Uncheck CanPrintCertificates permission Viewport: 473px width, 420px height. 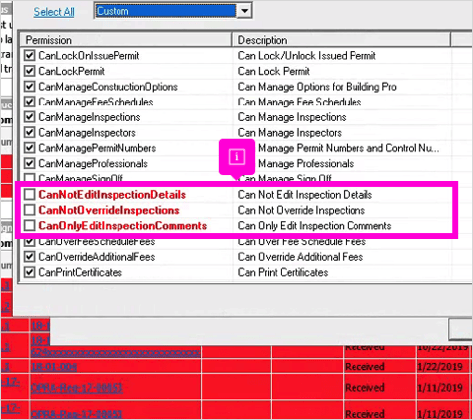click(30, 272)
